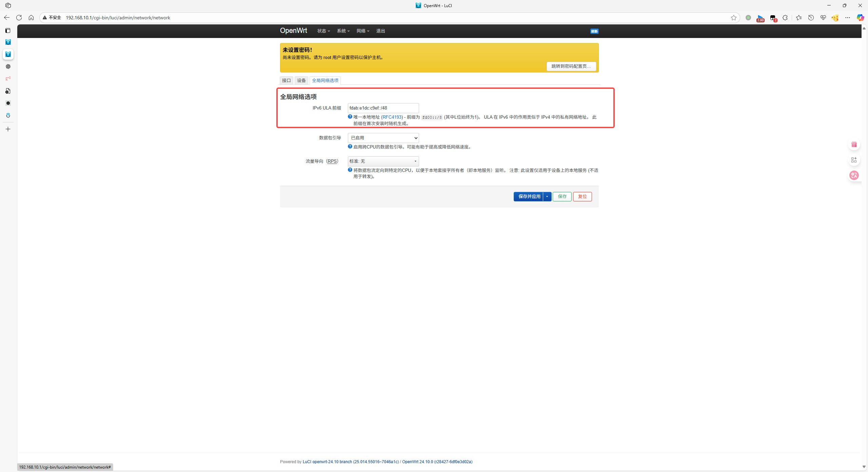The height and width of the screenshot is (472, 868).
Task: Open Settings and more ellipsis menu
Action: click(x=848, y=18)
